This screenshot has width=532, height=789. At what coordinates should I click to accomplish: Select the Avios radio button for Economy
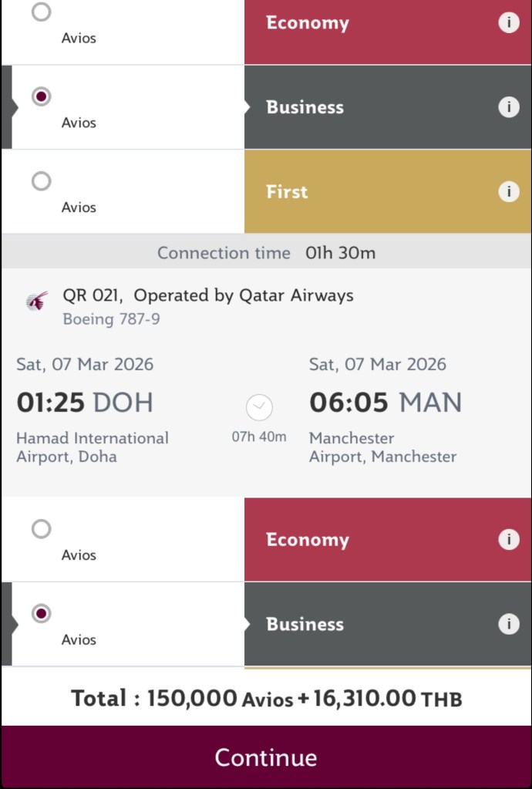pos(41,12)
